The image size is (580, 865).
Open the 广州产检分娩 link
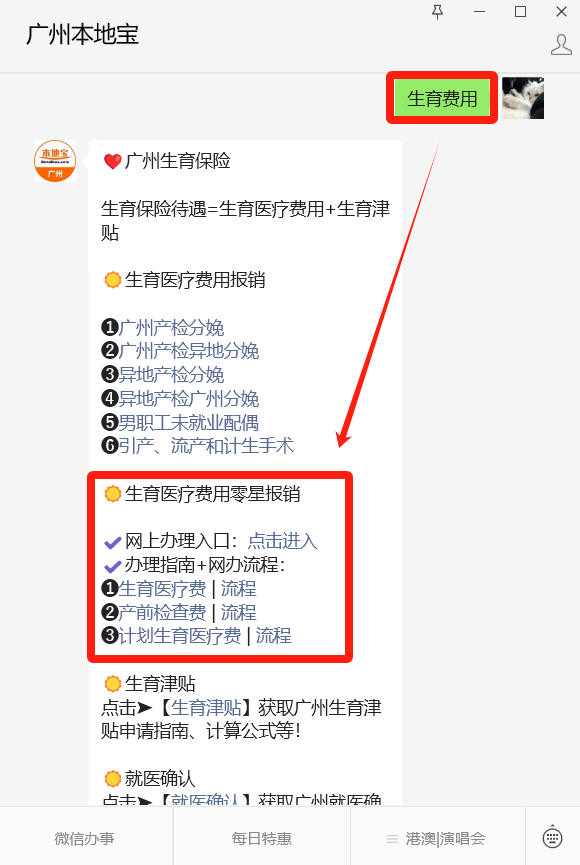point(171,328)
